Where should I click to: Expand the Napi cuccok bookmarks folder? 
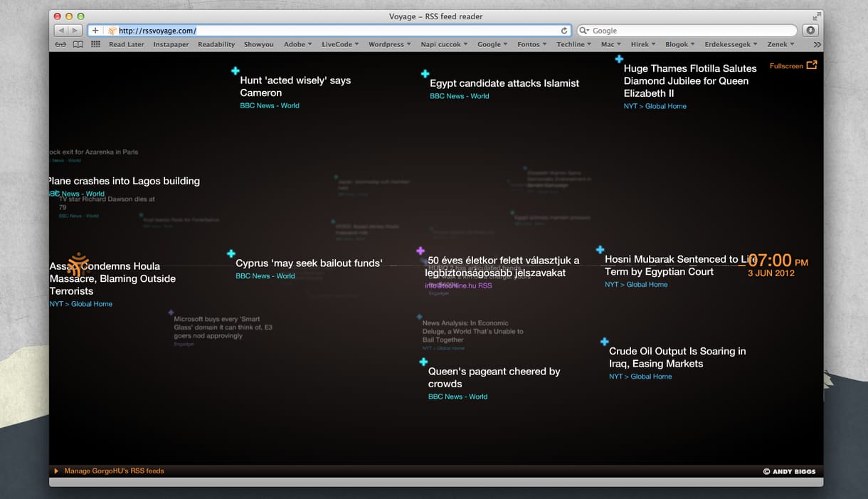coord(444,44)
